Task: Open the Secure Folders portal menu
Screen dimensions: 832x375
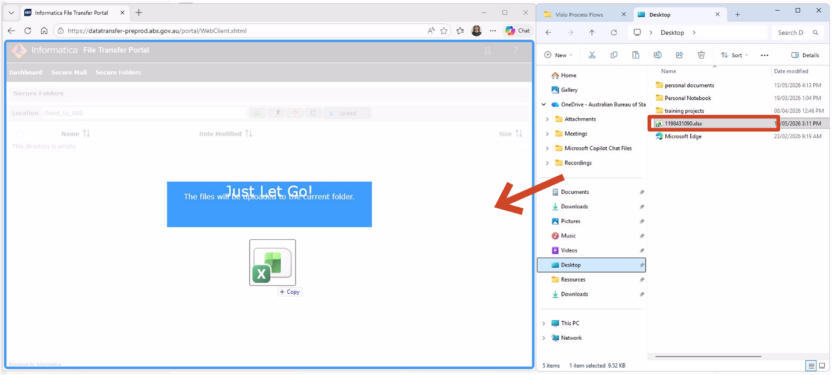Action: pyautogui.click(x=118, y=72)
